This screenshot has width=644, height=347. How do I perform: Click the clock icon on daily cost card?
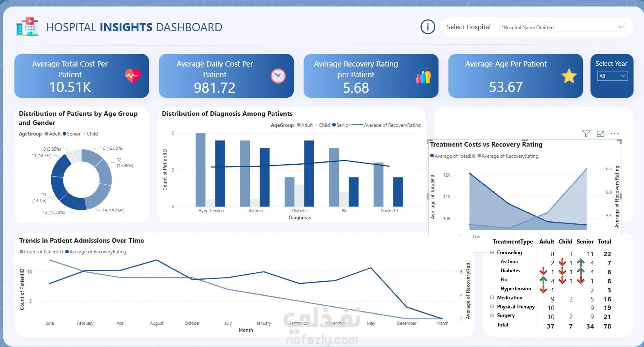278,76
